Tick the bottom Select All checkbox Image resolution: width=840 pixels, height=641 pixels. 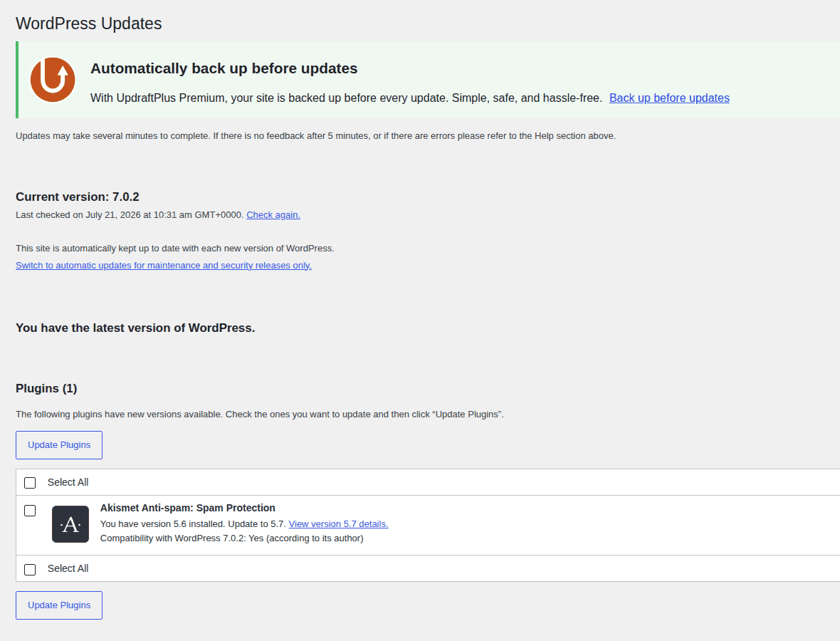click(x=30, y=569)
